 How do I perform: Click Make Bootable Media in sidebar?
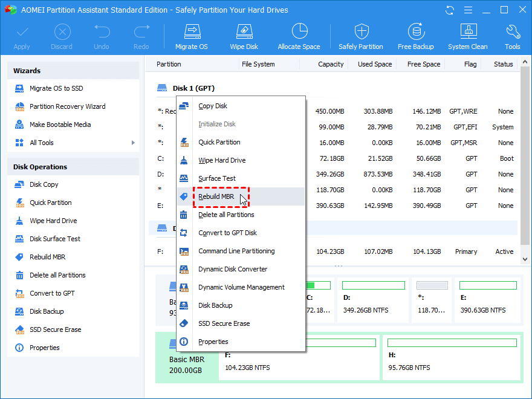60,125
